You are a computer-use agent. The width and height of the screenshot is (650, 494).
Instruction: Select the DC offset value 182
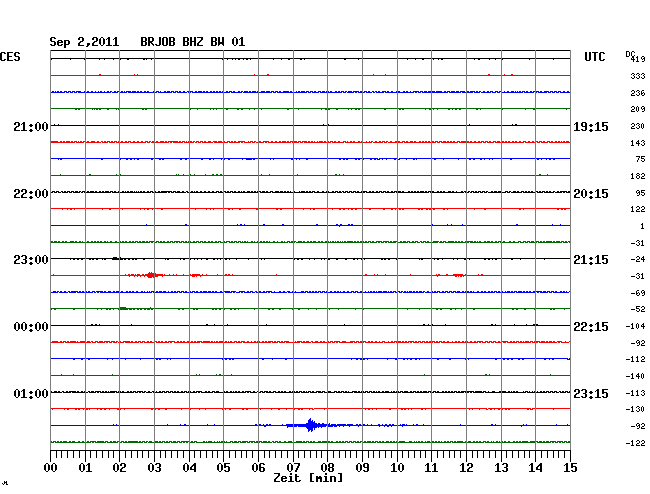point(638,176)
